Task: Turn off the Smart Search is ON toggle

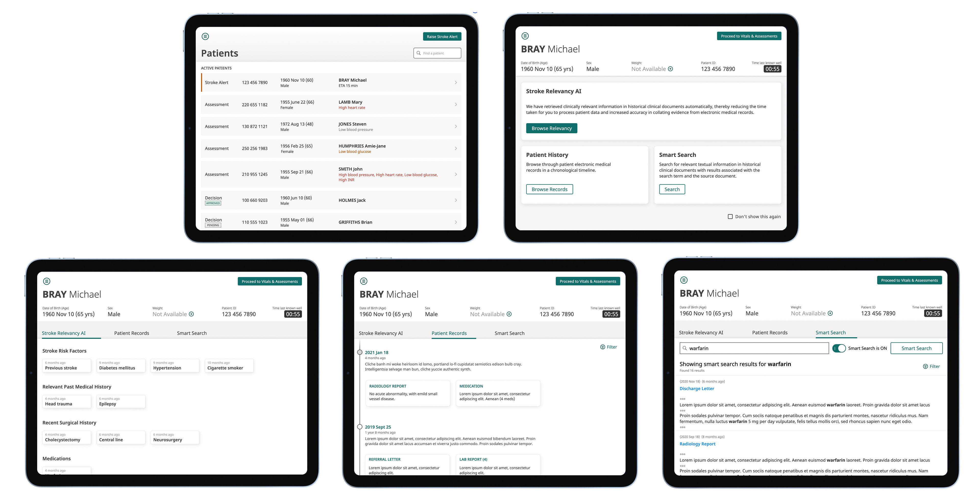Action: (839, 348)
